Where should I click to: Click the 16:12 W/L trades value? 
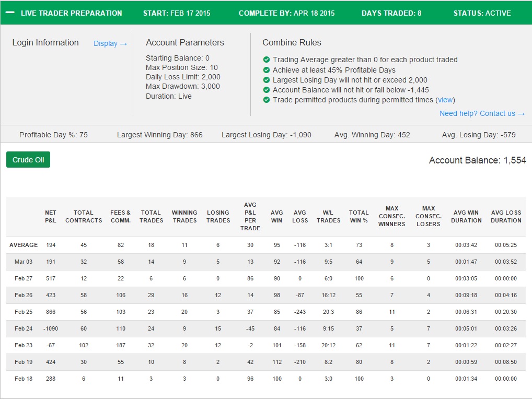[x=328, y=295]
